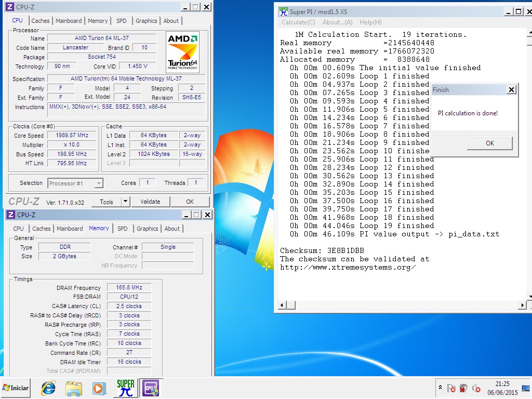Click Super PI horizontal scrollbar right arrow
This screenshot has width=532, height=399.
[523, 305]
